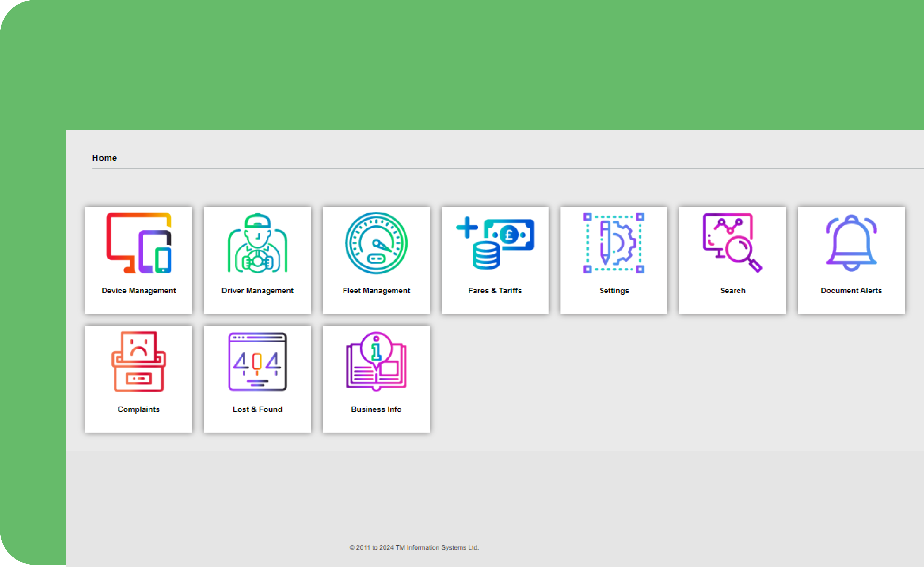This screenshot has width=924, height=567.
Task: Click the Home breadcrumb label
Action: click(x=104, y=158)
